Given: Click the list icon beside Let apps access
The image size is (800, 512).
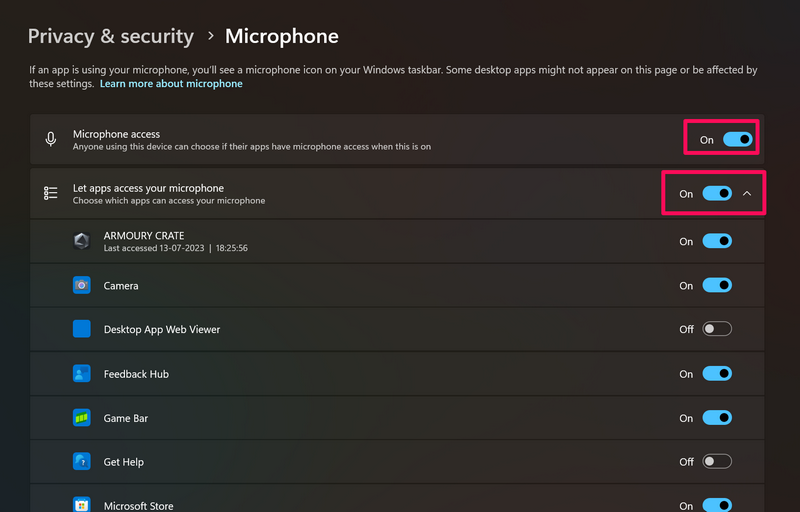Looking at the screenshot, I should [x=51, y=193].
